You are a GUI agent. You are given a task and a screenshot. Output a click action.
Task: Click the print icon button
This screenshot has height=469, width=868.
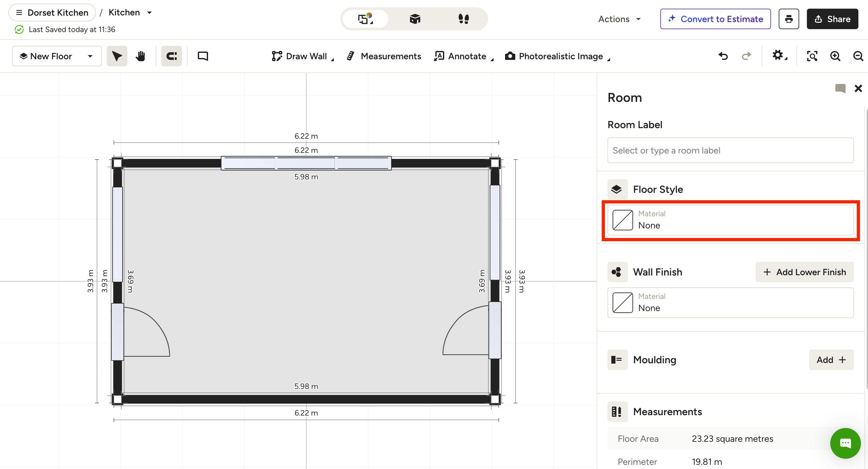coord(789,19)
